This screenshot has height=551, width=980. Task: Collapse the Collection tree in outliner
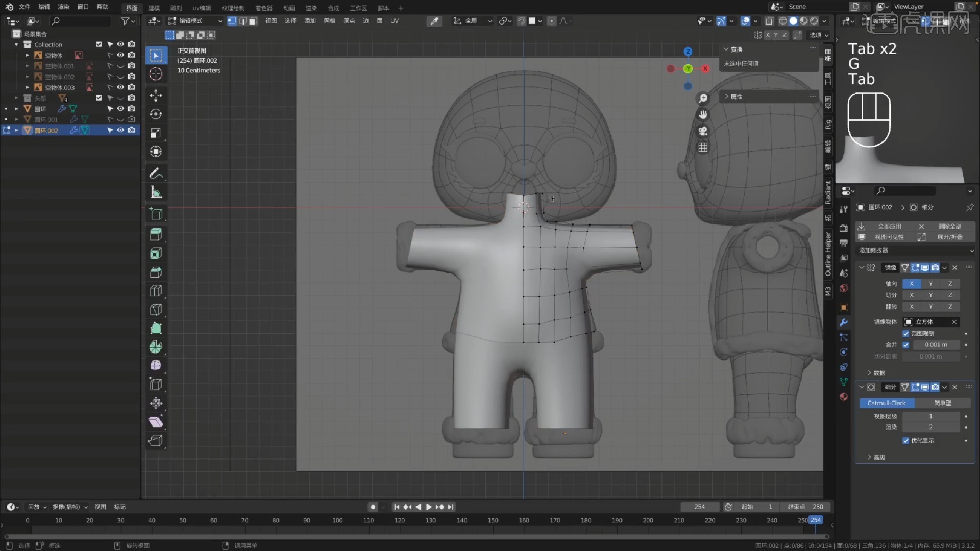16,45
